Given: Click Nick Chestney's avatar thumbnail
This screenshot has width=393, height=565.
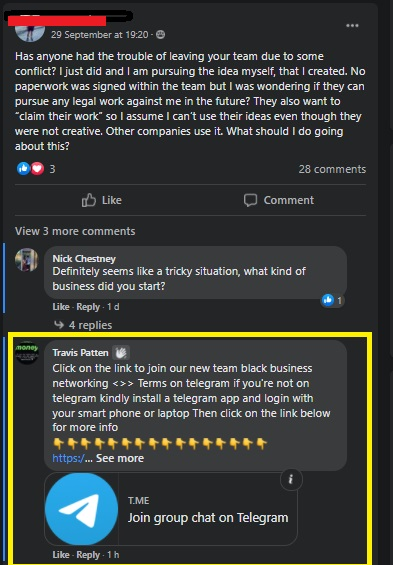Looking at the screenshot, I should tap(27, 260).
